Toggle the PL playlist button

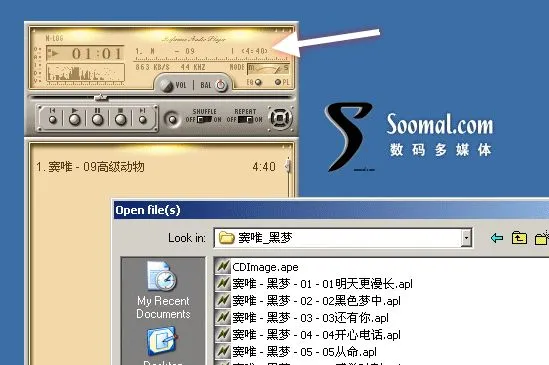[278, 82]
